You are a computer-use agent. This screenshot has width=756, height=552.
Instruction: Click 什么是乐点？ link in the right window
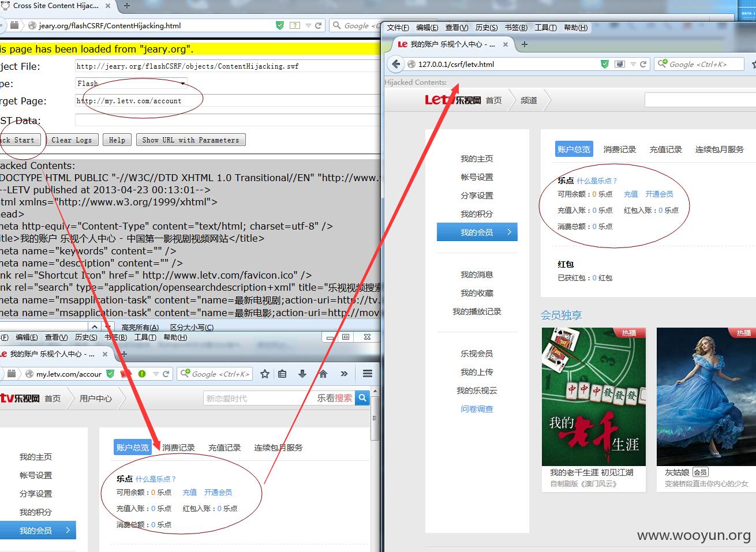pos(597,181)
